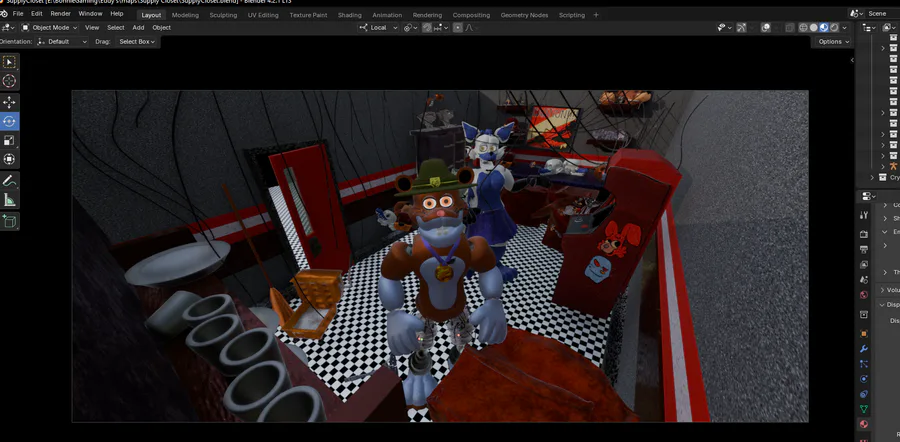Image resolution: width=900 pixels, height=442 pixels.
Task: Open the Object Constraints properties tab
Action: click(x=864, y=394)
